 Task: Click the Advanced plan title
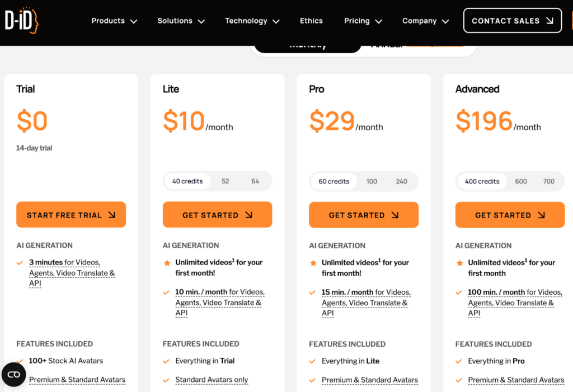[x=477, y=89]
